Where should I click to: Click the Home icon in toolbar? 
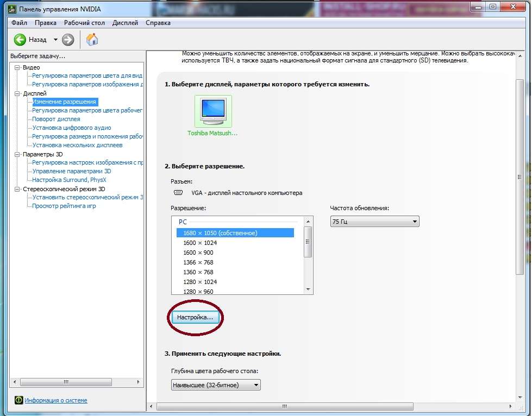(x=92, y=40)
